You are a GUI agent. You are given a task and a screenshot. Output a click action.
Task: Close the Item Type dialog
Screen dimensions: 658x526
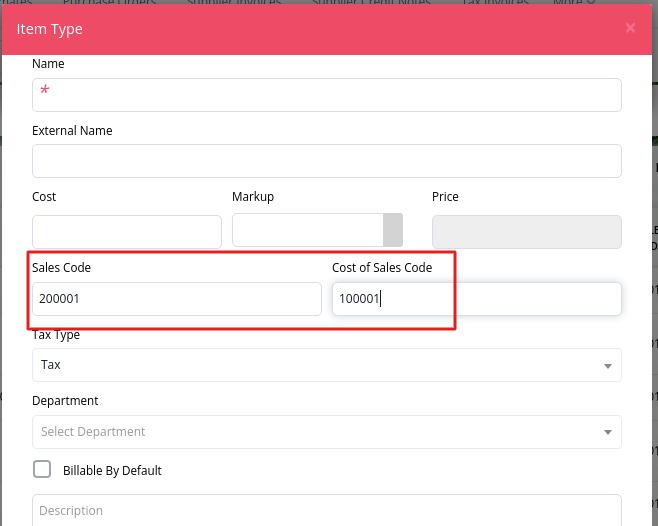coord(630,28)
